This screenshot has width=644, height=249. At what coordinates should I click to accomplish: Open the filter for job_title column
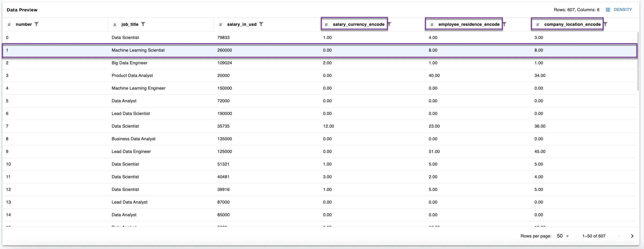[x=143, y=24]
